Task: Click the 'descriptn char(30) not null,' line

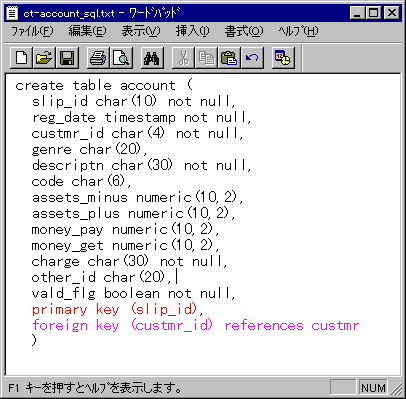Action: [141, 165]
